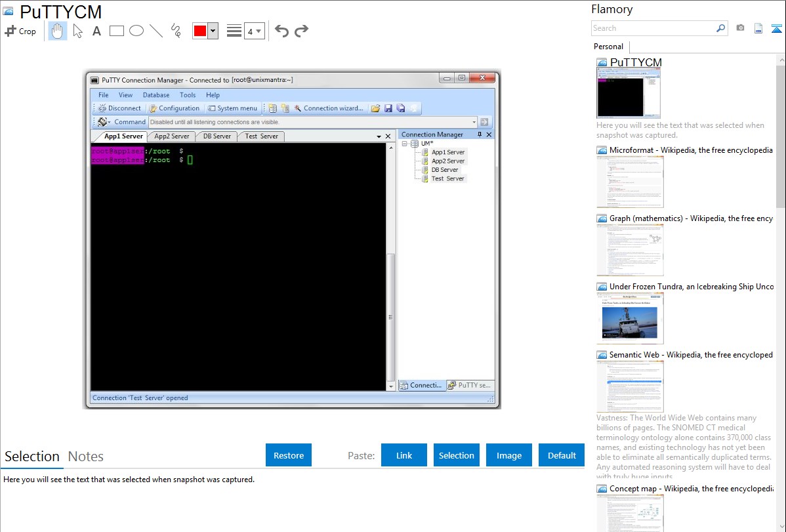Click the send command arrow button
Image resolution: width=786 pixels, height=532 pixels.
pos(484,122)
